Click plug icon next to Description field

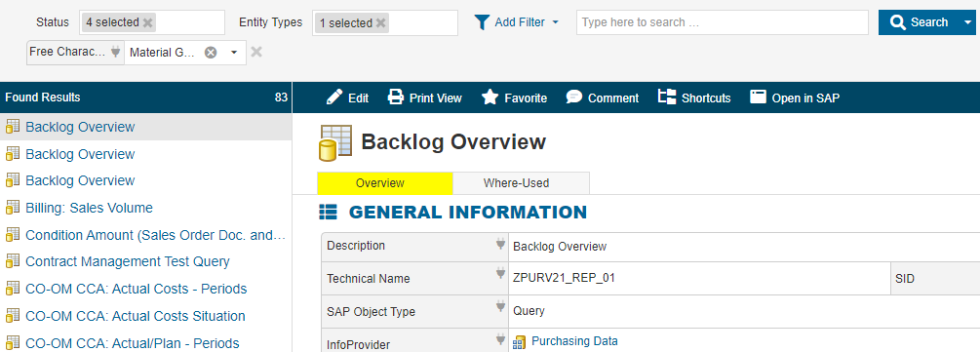pos(500,244)
